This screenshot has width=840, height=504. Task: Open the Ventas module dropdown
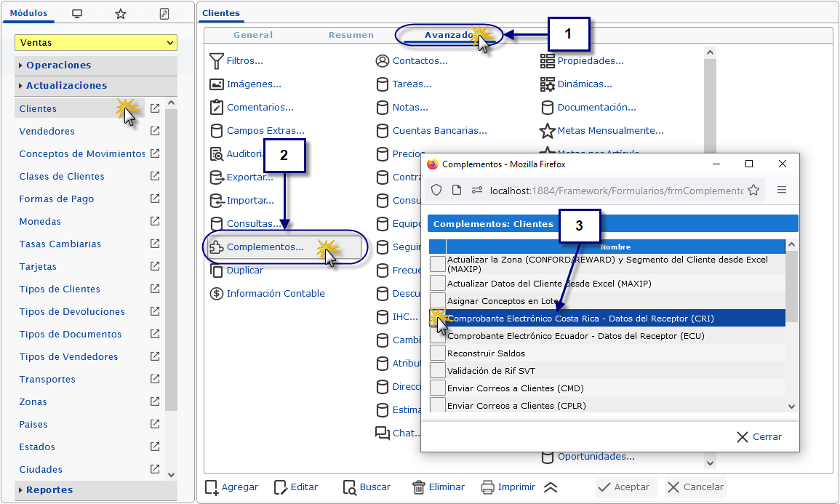[x=96, y=43]
